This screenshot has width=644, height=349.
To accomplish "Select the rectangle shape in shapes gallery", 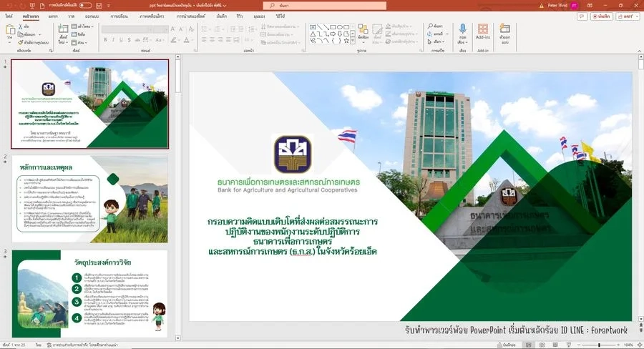I will click(333, 27).
